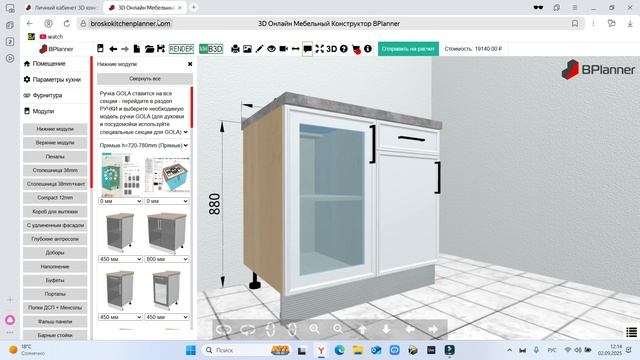Toggle the speech bubble comments icon
640x360 pixels.
click(308, 49)
